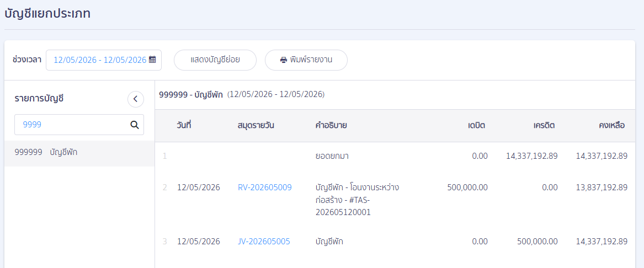Click the 999999 - บัญชีพัก ledger heading
The width and height of the screenshot is (644, 268).
click(191, 95)
